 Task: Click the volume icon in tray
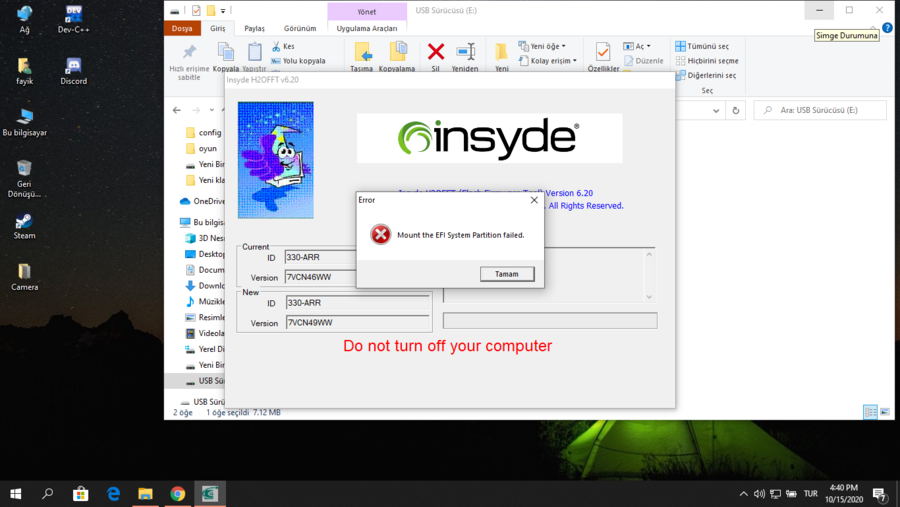pyautogui.click(x=759, y=494)
